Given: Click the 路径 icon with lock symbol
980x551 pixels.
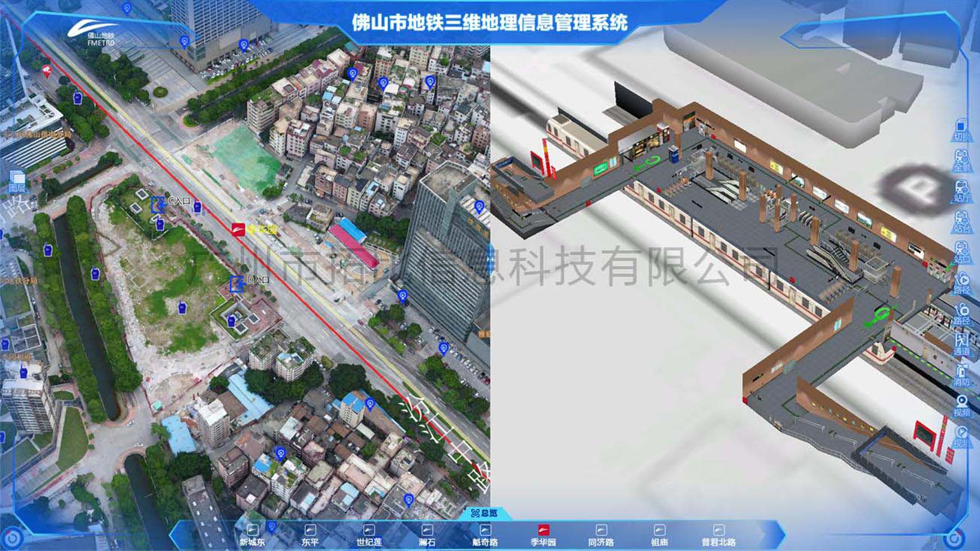Looking at the screenshot, I should tap(961, 314).
